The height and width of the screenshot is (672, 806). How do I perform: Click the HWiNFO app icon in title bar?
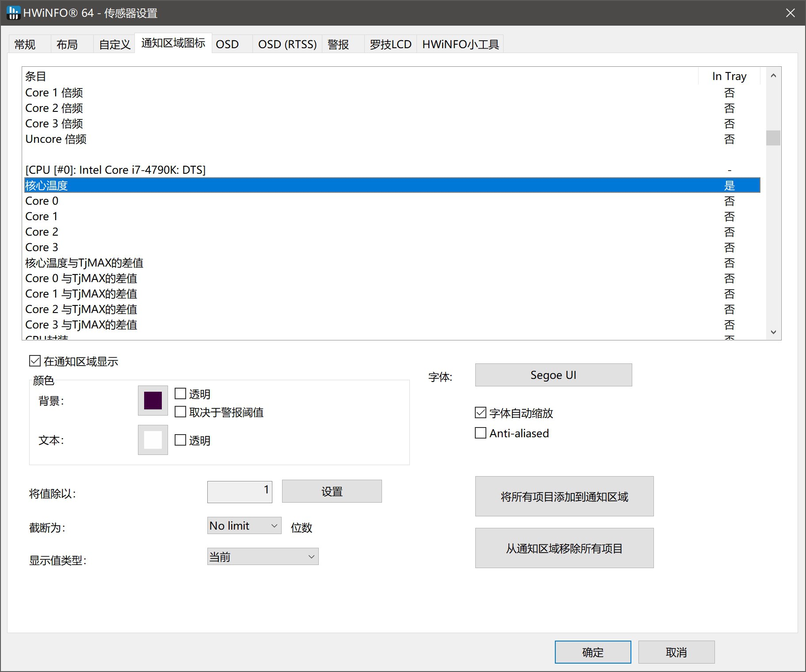(13, 13)
